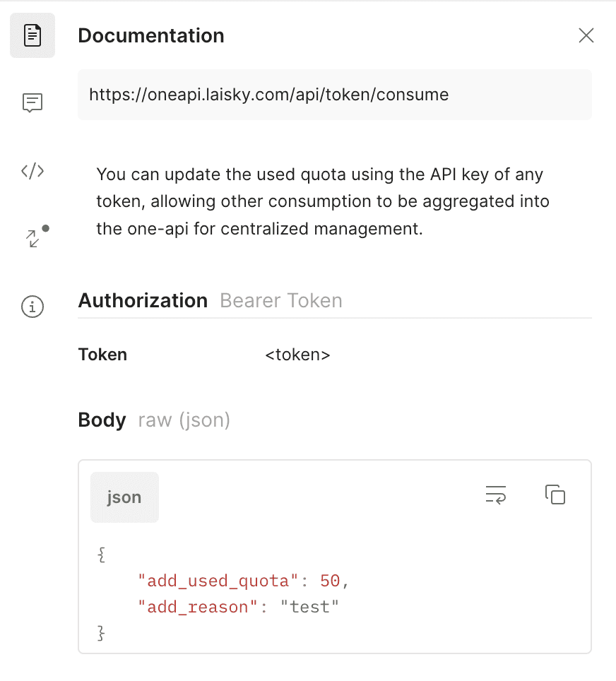Click the raw (json) label
616x681 pixels.
coord(184,420)
